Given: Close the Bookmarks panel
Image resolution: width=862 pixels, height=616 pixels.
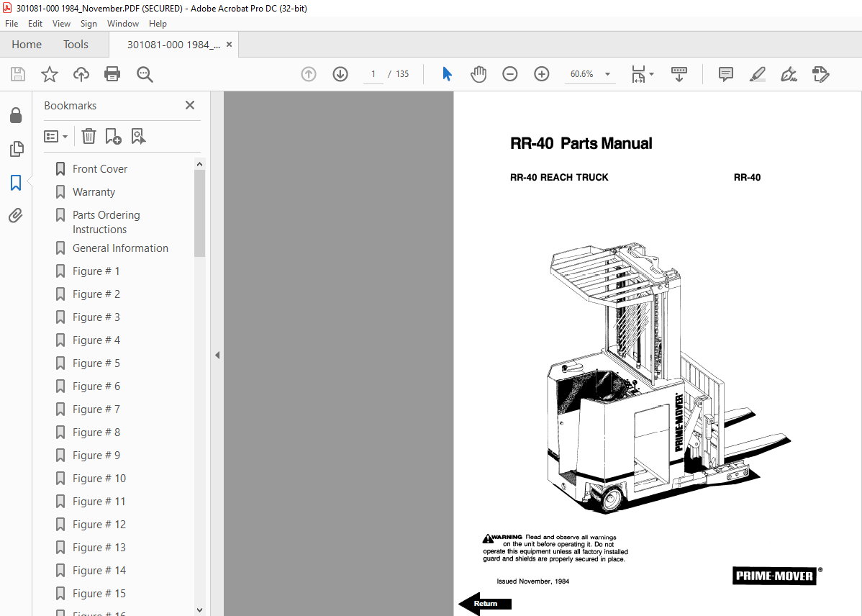Looking at the screenshot, I should click(x=190, y=105).
